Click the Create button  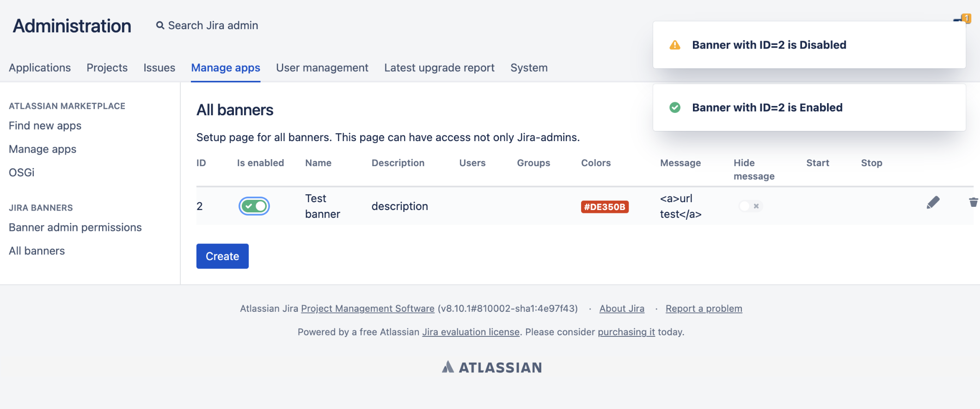click(222, 256)
